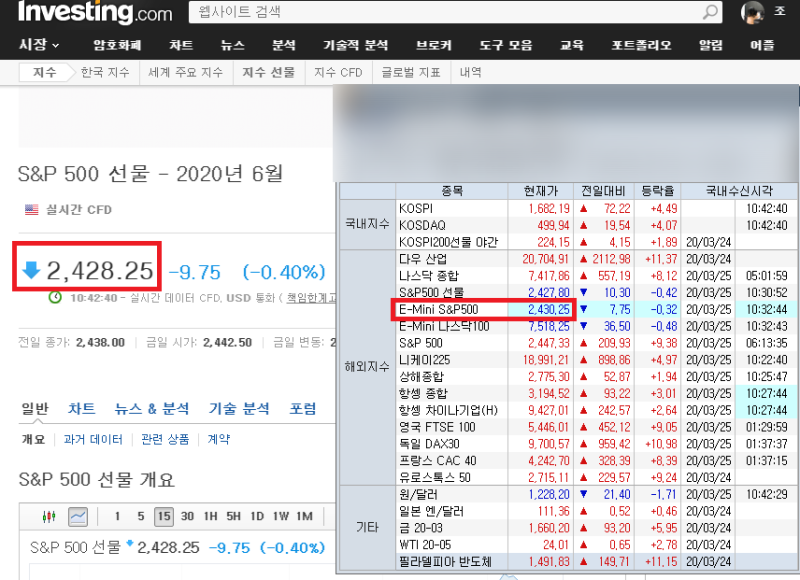The height and width of the screenshot is (580, 800).
Task: Select candlestick chart type icon
Action: [x=49, y=517]
